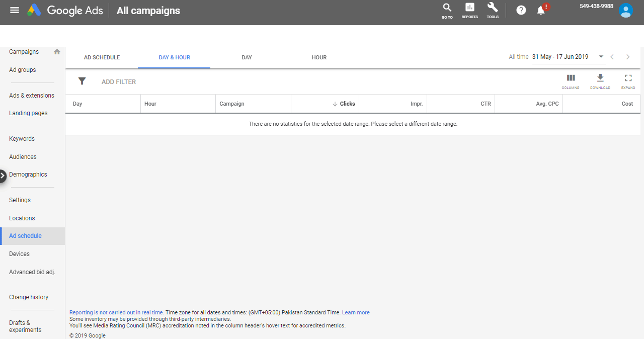
Task: Open the notifications bell
Action: 541,10
